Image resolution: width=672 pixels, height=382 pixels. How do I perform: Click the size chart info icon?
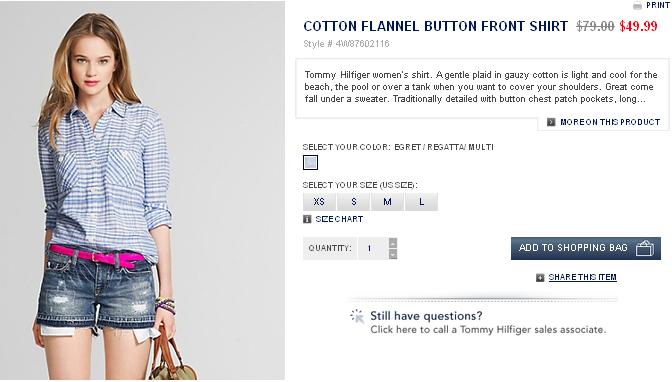pos(307,219)
